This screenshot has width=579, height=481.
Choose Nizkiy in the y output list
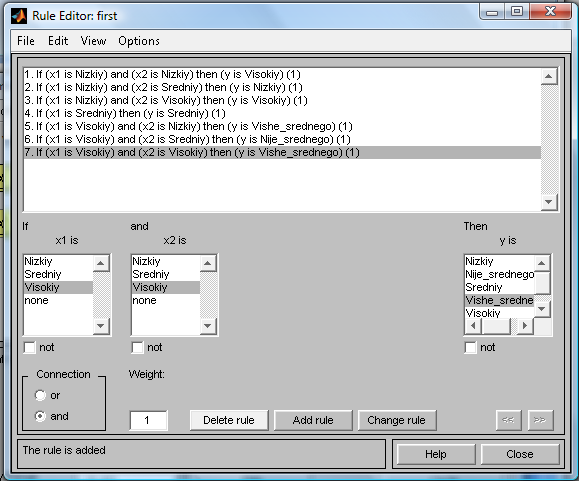[x=499, y=261]
